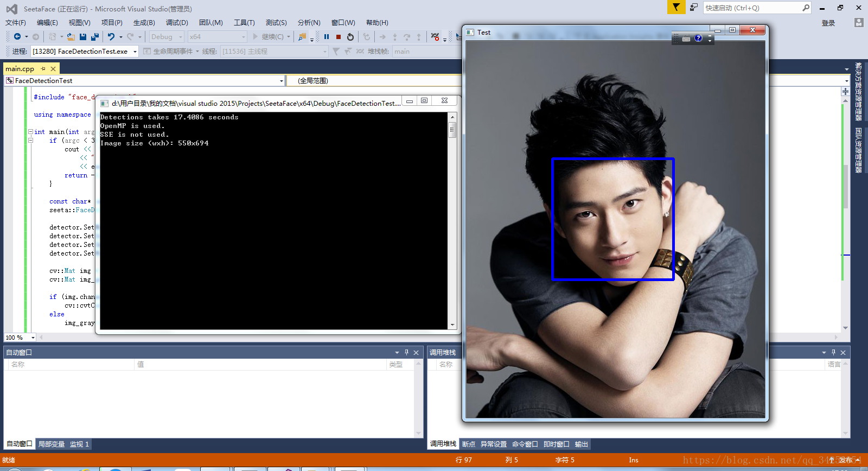
Task: Click the Save All icon
Action: pos(95,37)
